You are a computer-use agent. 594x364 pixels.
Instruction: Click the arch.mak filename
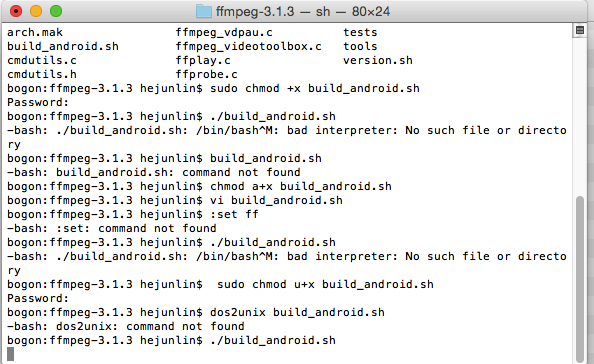[x=35, y=33]
